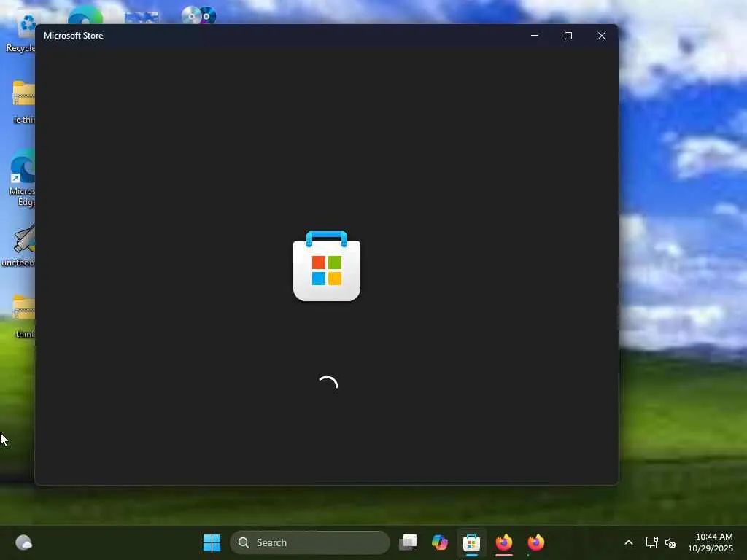Image resolution: width=747 pixels, height=560 pixels.
Task: Click the Microsoft Store title bar text
Action: 74,36
